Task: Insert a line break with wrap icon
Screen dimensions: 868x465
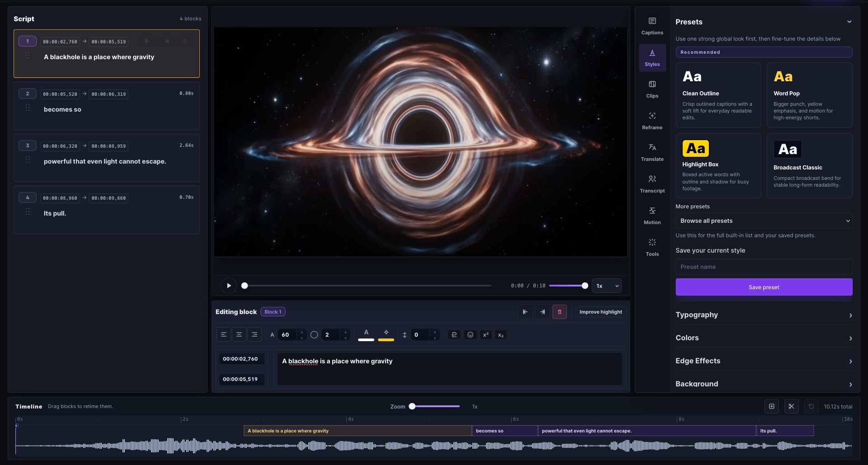Action: pos(454,335)
